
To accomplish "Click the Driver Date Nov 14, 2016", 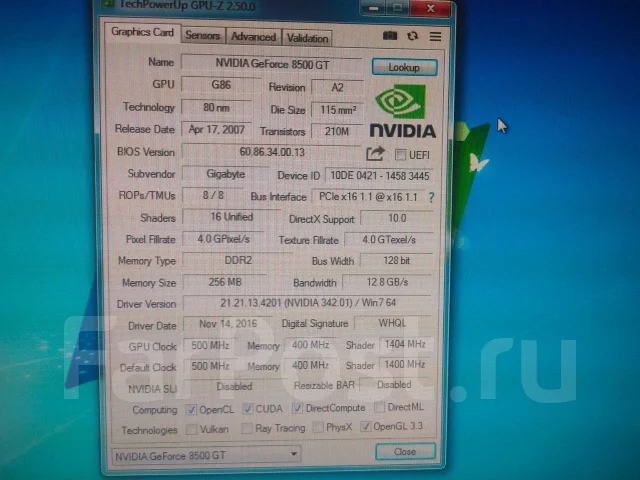I will [x=228, y=324].
